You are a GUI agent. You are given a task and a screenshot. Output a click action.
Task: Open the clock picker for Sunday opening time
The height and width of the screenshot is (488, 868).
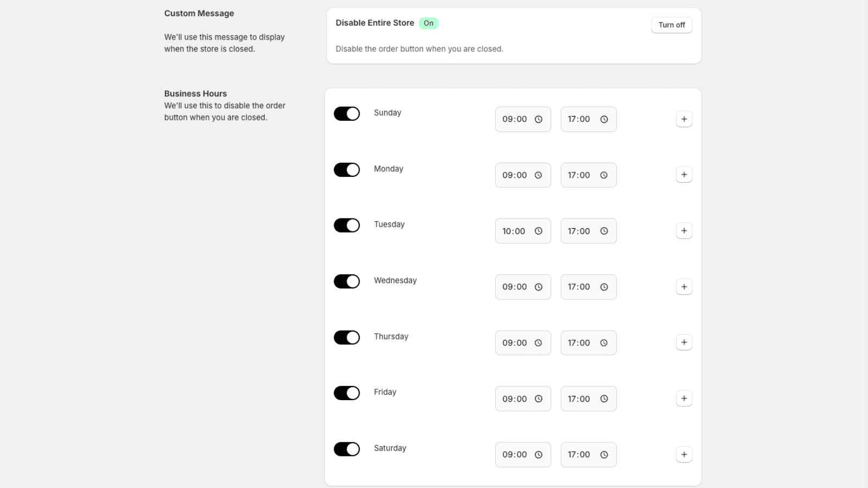(538, 119)
